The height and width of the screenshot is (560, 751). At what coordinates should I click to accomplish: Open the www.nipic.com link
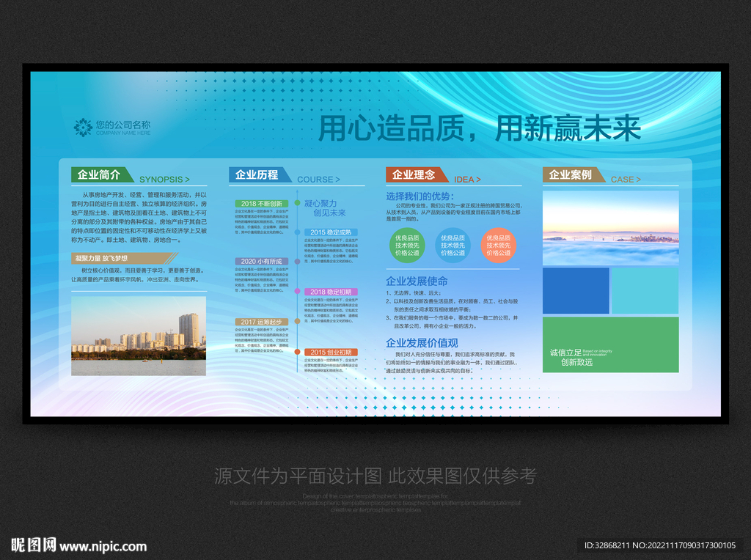tap(103, 546)
